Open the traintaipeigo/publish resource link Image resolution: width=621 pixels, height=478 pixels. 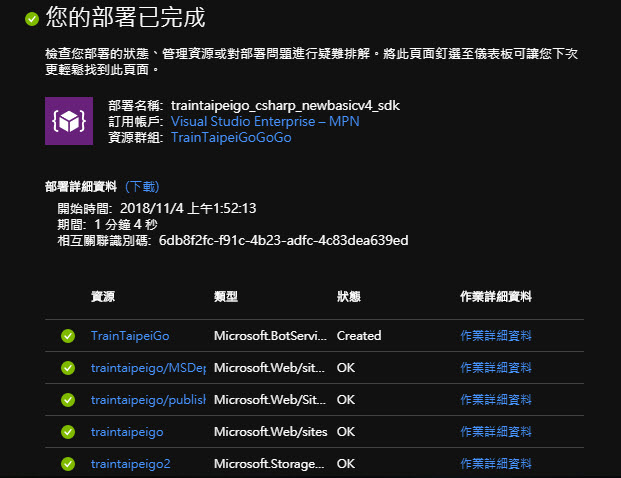[149, 400]
